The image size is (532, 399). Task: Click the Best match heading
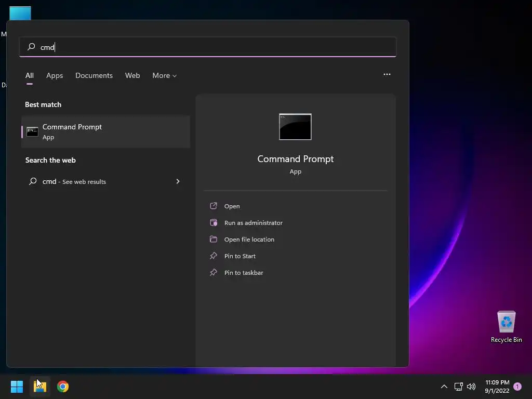pyautogui.click(x=43, y=104)
